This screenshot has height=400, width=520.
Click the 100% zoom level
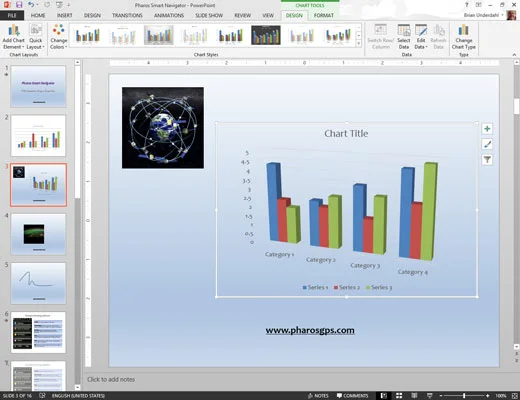501,396
